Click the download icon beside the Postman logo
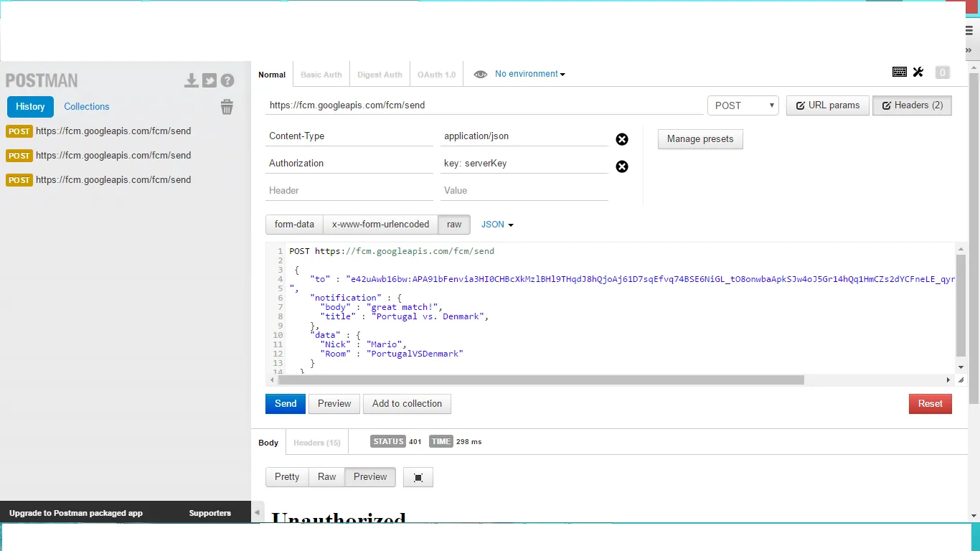The image size is (980, 551). click(191, 80)
